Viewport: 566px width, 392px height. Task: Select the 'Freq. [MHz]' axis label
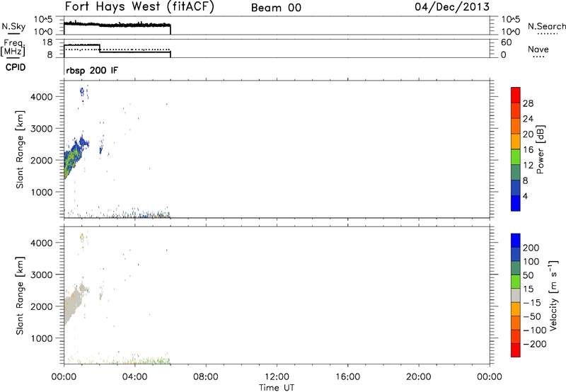coord(13,48)
